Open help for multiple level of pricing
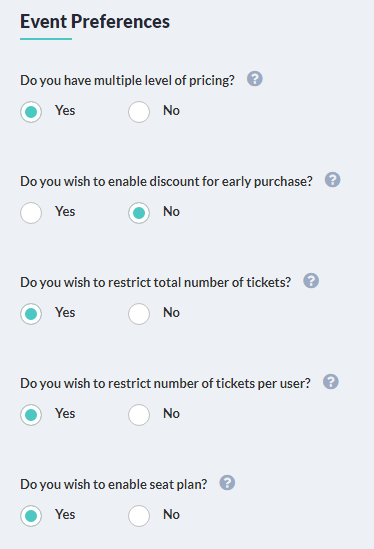Image resolution: width=374 pixels, height=549 pixels. (255, 79)
